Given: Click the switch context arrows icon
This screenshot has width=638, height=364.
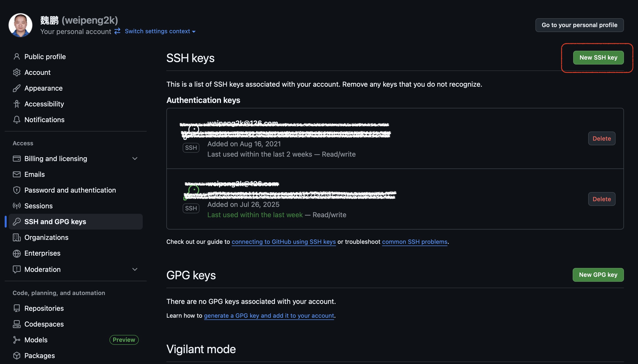Looking at the screenshot, I should coord(117,31).
